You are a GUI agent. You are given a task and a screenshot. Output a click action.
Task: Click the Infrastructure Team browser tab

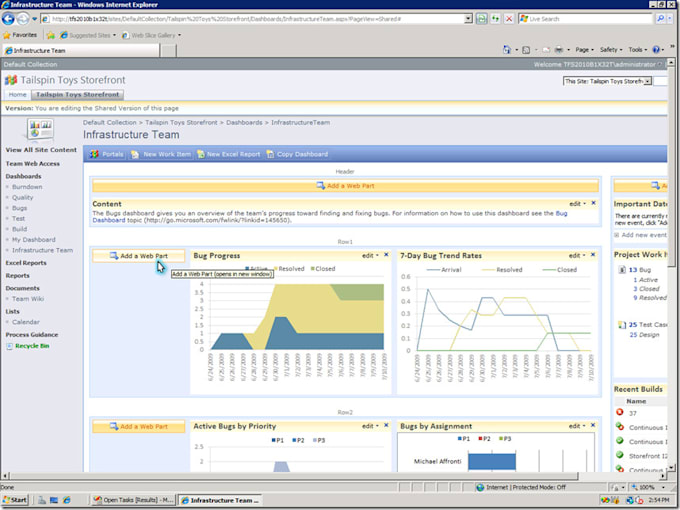[80, 51]
